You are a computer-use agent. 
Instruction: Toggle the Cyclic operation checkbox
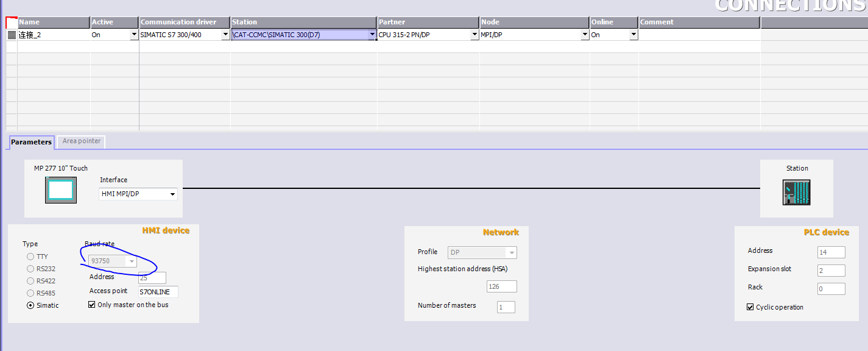tap(750, 307)
